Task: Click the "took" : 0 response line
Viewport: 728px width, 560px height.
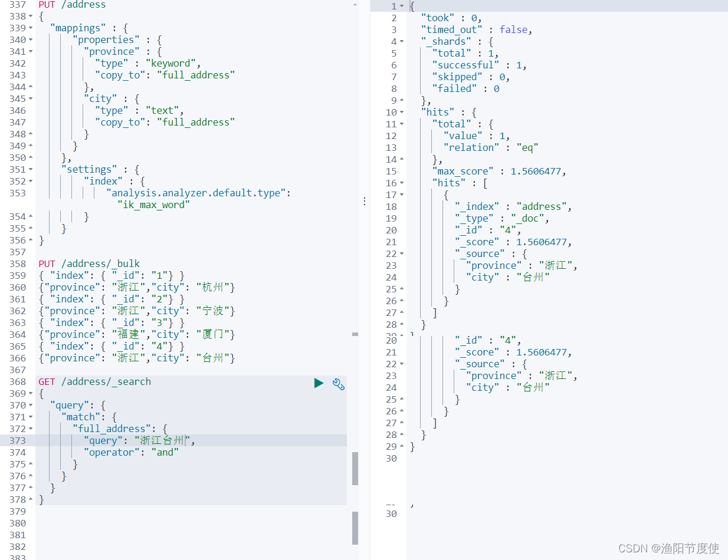Action: (x=451, y=18)
